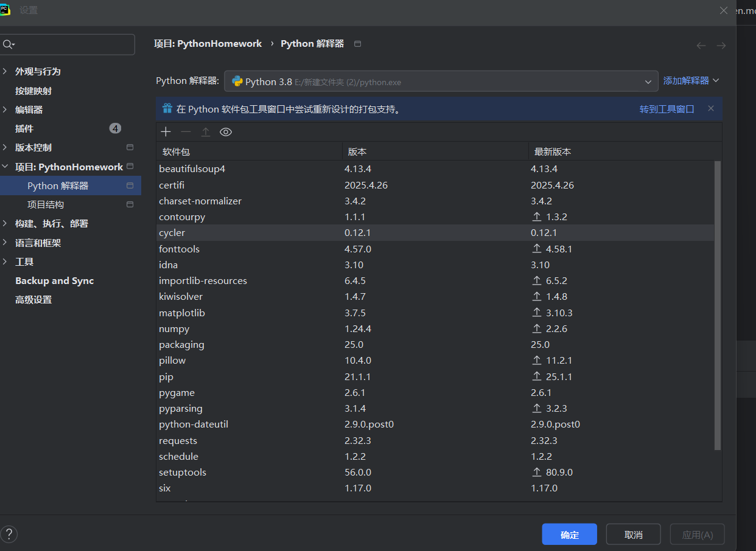
Task: Click the upgrade arrow beside pip 25.1.1
Action: pyautogui.click(x=537, y=376)
